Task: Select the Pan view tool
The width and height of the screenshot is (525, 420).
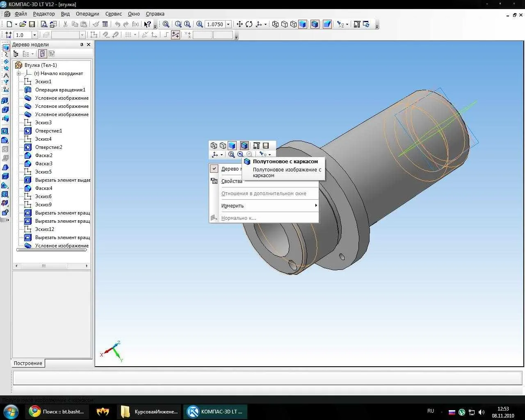Action: (240, 24)
